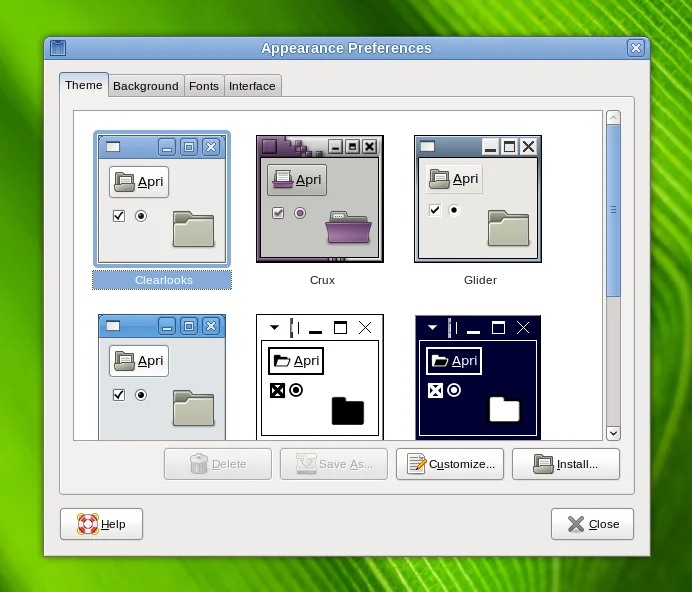692x592 pixels.
Task: Click the window menu icon in the title bar
Action: [58, 48]
